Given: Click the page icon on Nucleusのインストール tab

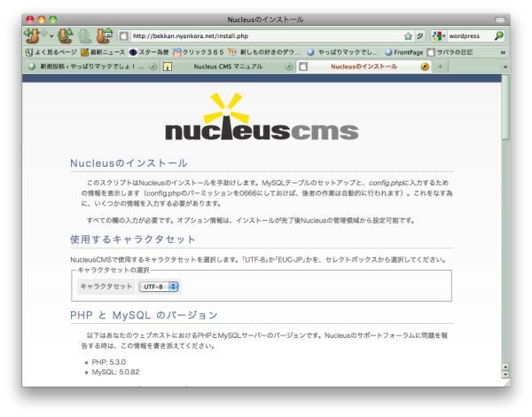Looking at the screenshot, I should pyautogui.click(x=303, y=67).
